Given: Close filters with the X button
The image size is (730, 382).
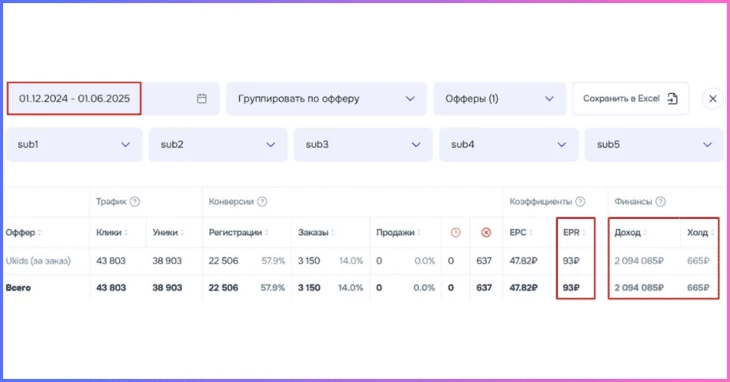Looking at the screenshot, I should [x=713, y=99].
